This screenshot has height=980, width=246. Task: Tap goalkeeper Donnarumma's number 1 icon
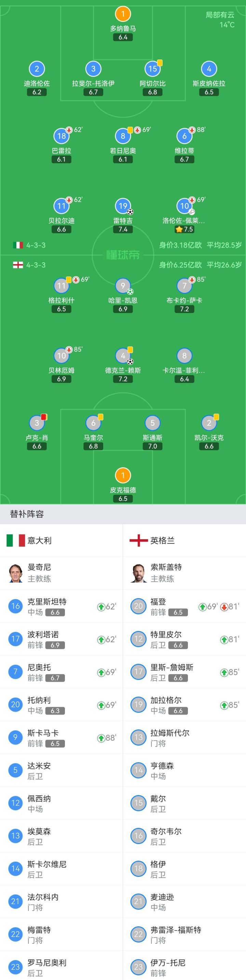tap(123, 14)
